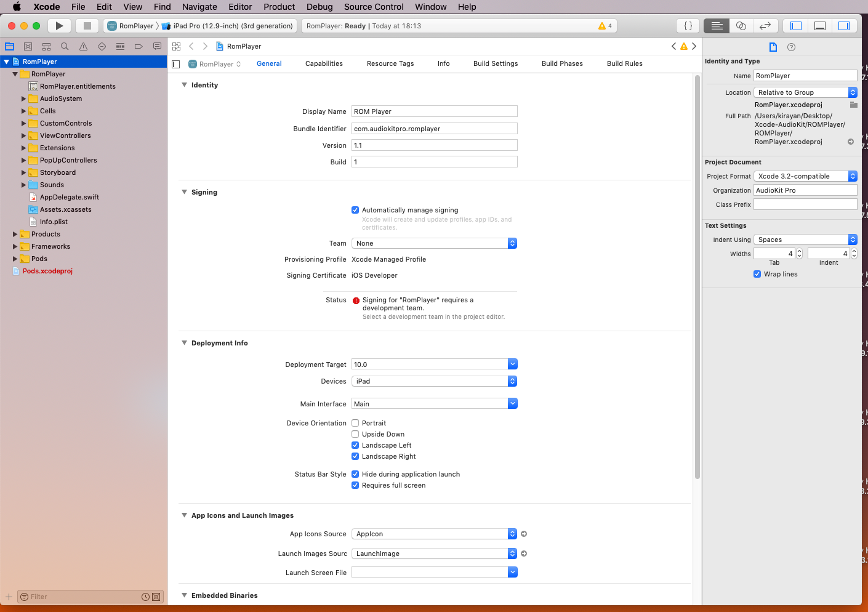Collapse the Signing section
Viewport: 868px width, 612px height.
(184, 192)
